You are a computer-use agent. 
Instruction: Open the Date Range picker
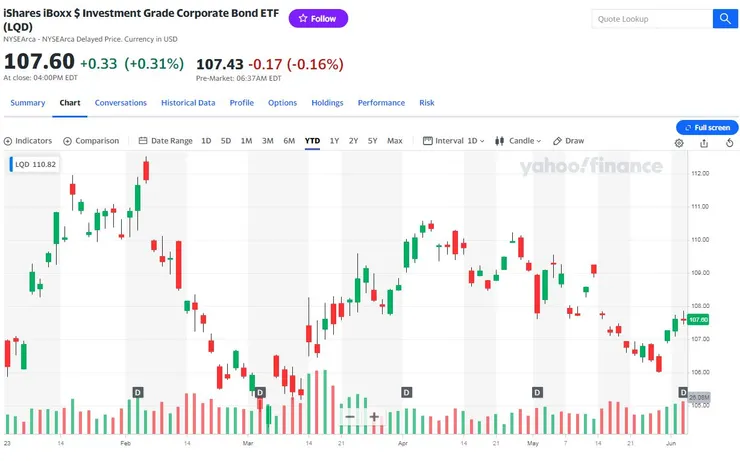pyautogui.click(x=165, y=141)
